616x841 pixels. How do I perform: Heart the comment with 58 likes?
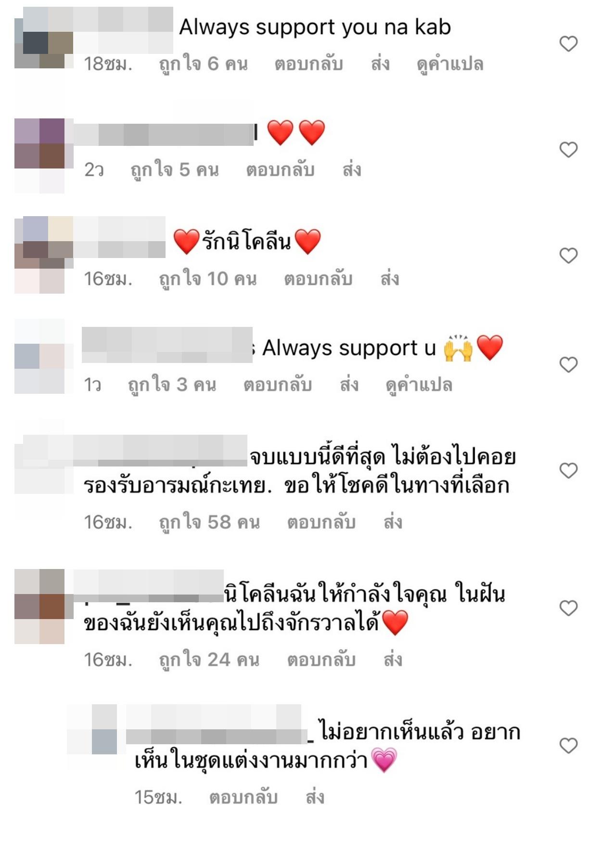[x=568, y=470]
